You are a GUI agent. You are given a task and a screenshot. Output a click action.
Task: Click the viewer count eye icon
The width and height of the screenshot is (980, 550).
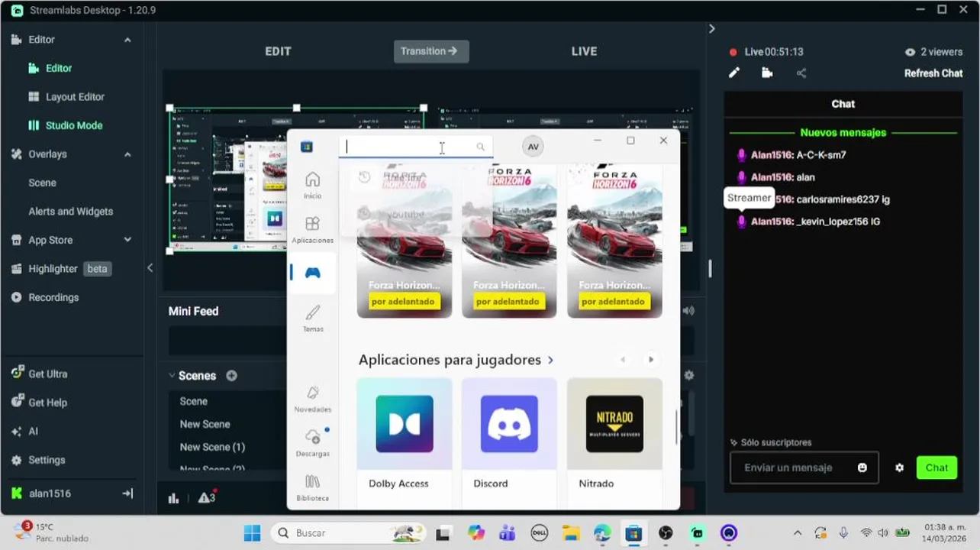910,52
